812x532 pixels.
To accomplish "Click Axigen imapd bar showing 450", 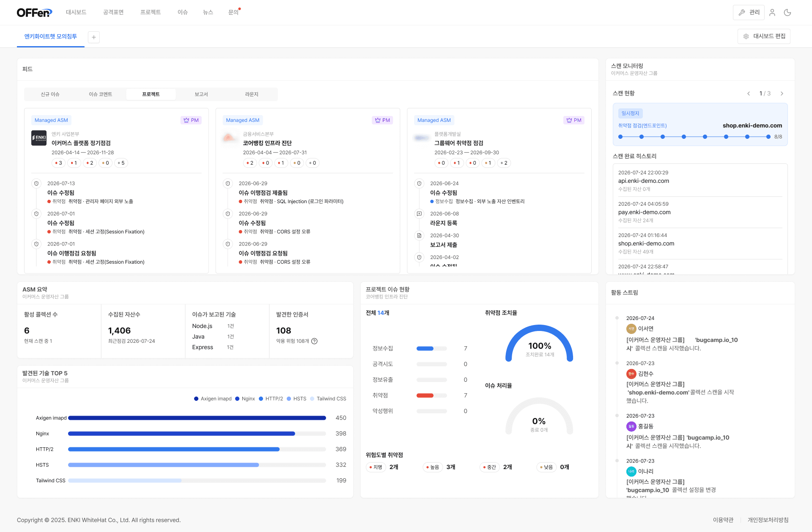I will coord(197,418).
